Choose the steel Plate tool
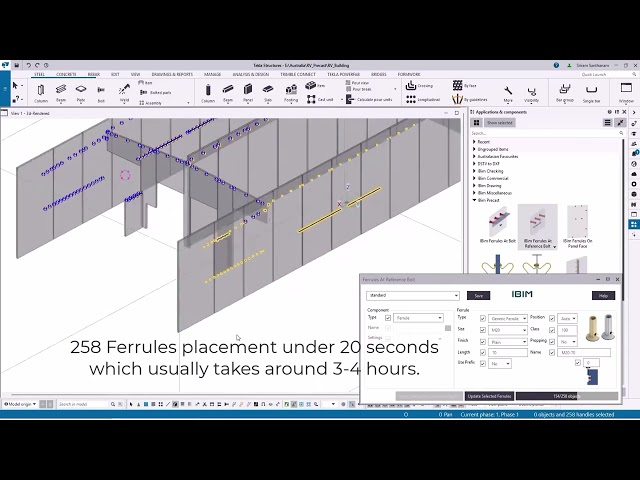The image size is (640, 480). (81, 93)
